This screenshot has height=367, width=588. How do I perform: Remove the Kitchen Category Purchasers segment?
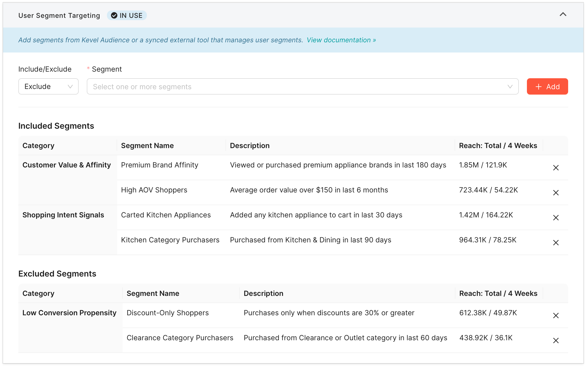(556, 243)
